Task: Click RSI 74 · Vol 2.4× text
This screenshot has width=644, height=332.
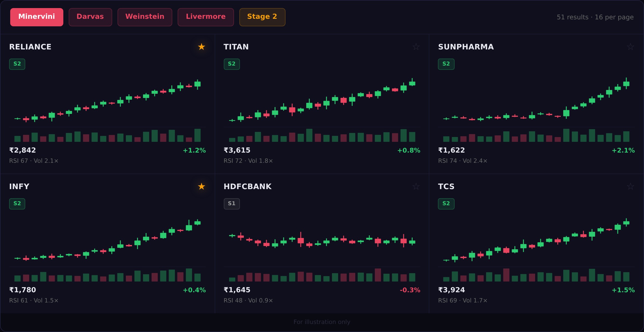Action: 463,161
